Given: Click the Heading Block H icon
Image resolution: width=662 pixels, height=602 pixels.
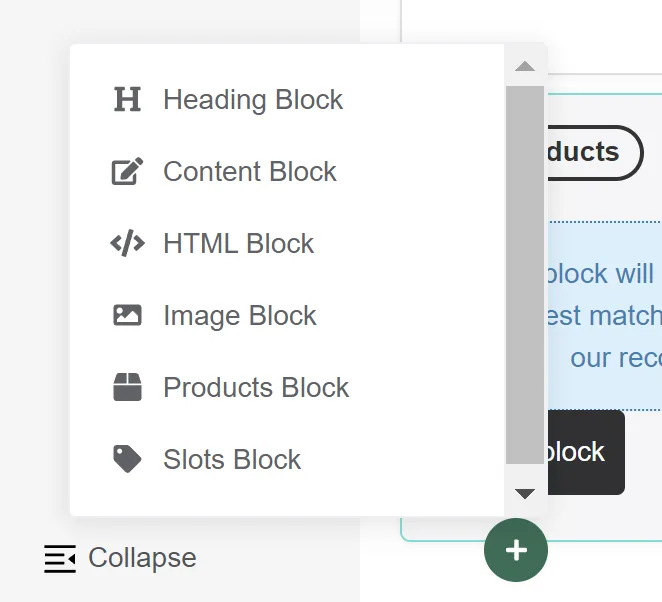Looking at the screenshot, I should [x=127, y=99].
